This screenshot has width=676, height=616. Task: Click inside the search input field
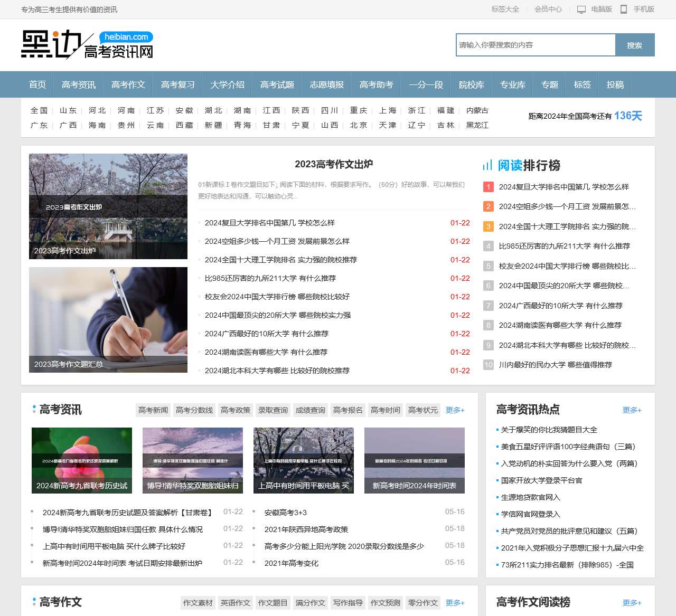click(x=535, y=45)
